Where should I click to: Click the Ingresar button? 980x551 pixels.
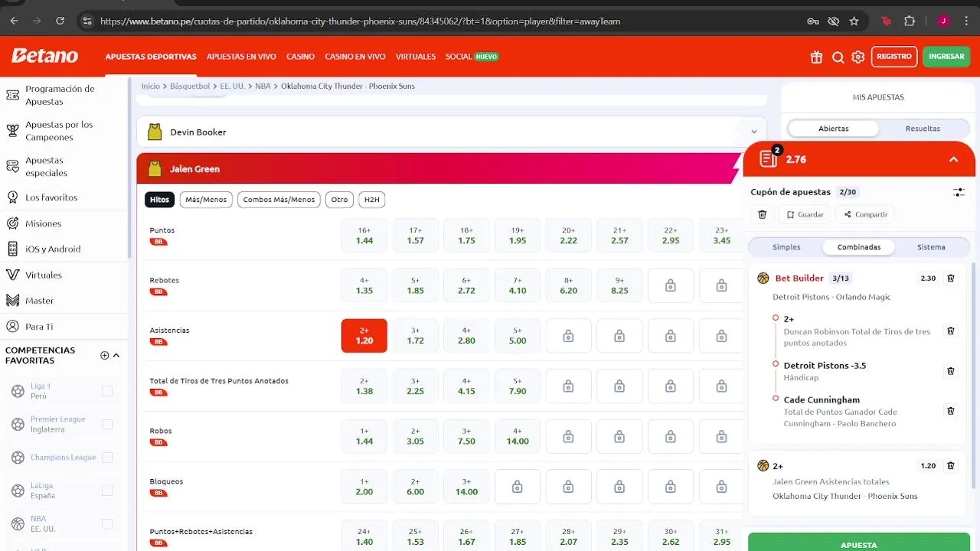(946, 57)
